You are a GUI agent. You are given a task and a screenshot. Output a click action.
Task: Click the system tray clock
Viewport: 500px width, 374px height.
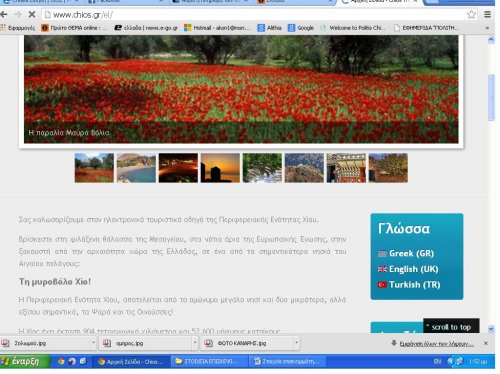point(478,361)
